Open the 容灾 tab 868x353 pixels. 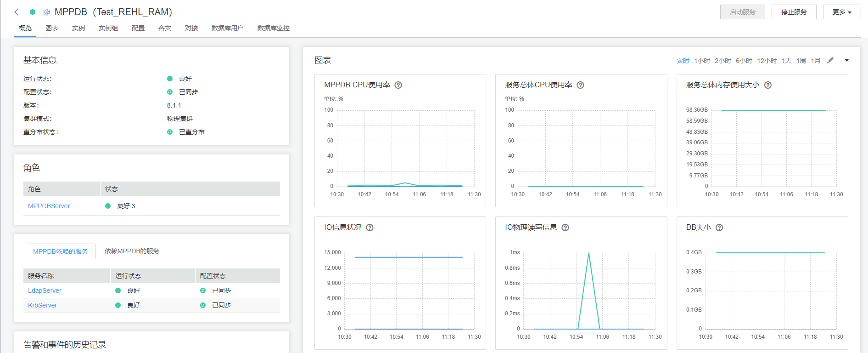(x=165, y=28)
